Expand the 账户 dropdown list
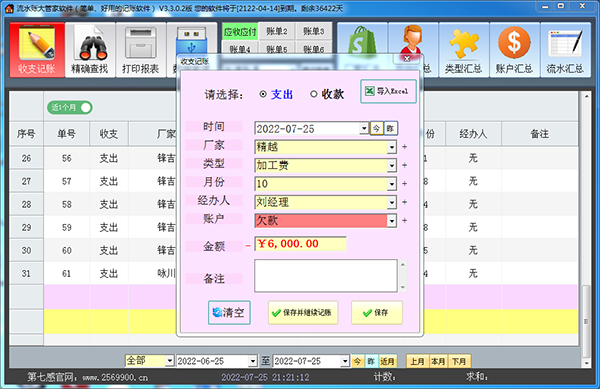This screenshot has height=389, width=600. coord(391,221)
